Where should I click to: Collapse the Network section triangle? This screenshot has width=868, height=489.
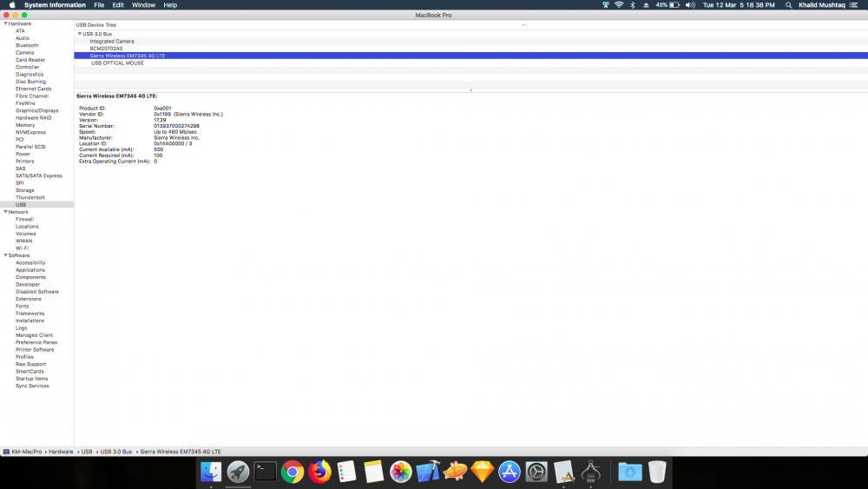point(5,212)
